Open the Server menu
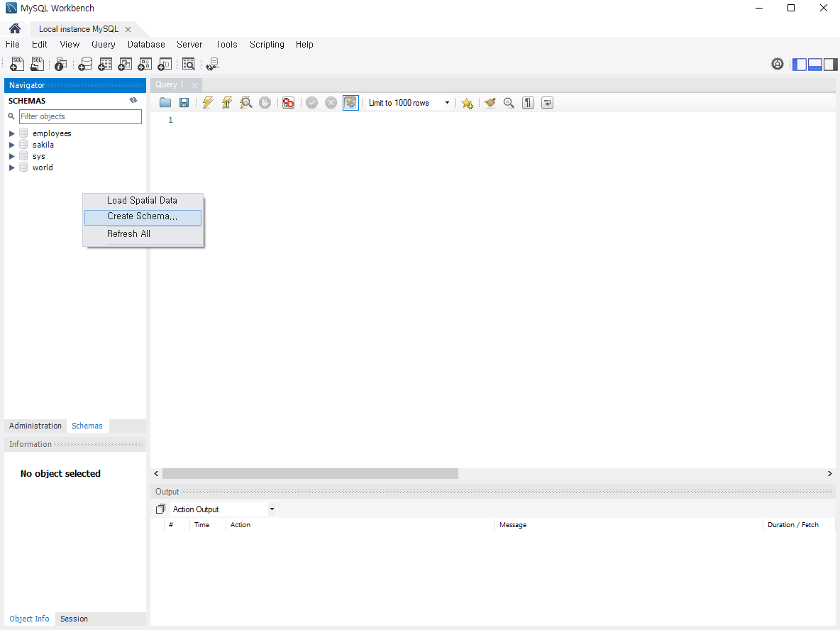The image size is (840, 630). (189, 45)
